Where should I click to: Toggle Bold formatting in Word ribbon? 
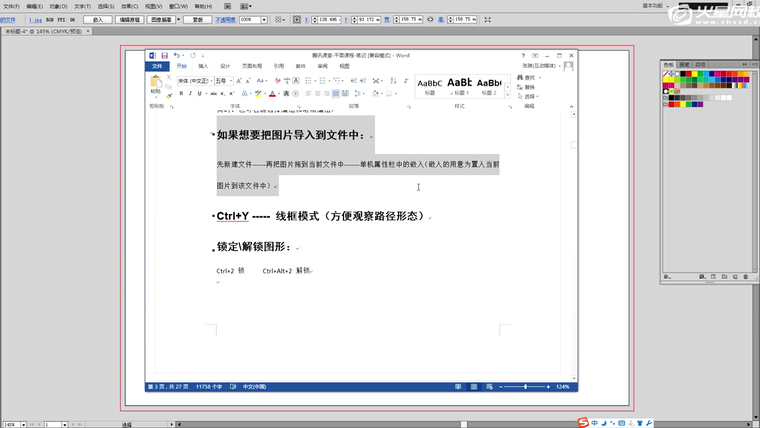pos(182,93)
